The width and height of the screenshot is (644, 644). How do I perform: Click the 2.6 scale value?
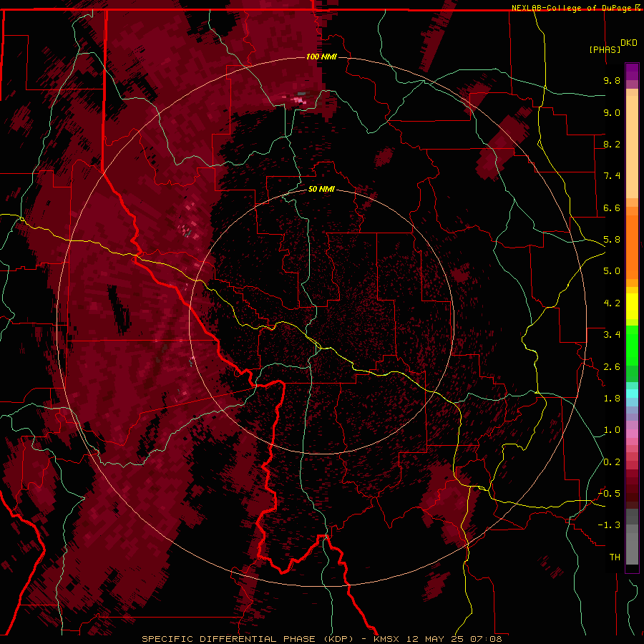click(612, 367)
